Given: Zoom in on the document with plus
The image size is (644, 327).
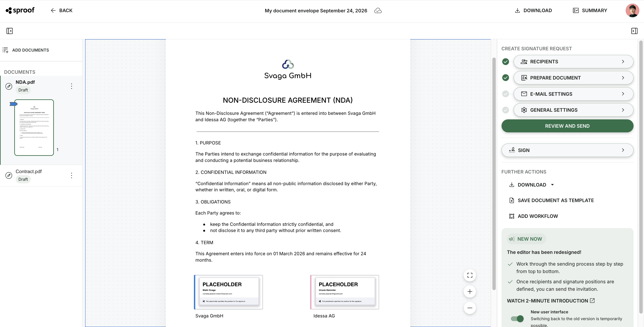Looking at the screenshot, I should click(470, 291).
